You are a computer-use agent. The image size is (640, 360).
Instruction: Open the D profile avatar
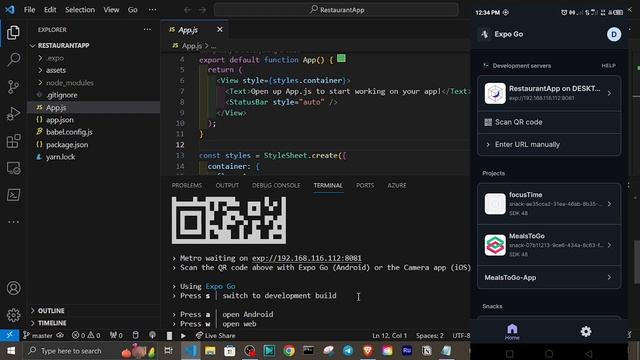(614, 34)
